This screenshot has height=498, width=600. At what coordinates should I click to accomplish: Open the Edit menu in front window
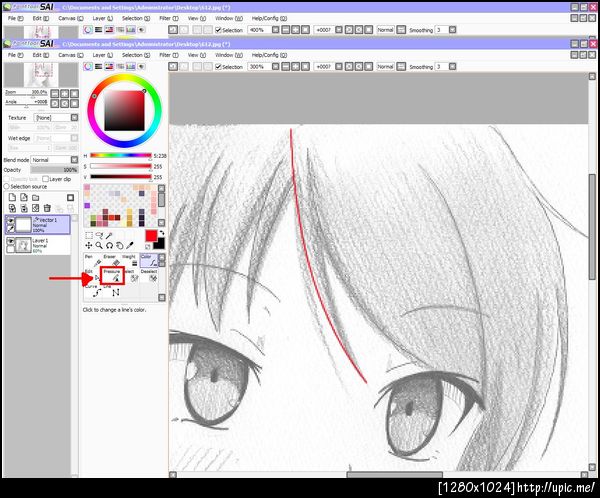[x=41, y=55]
